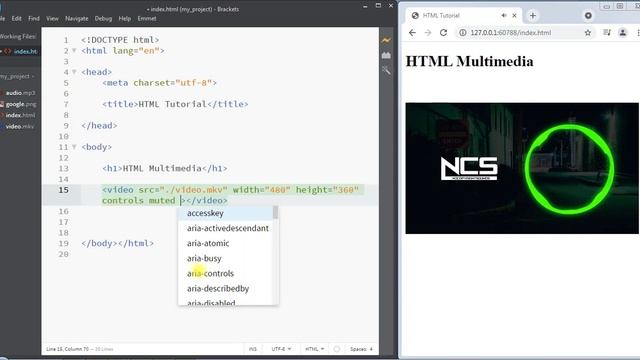Click the round icon right of the new tab button
The image size is (640, 360).
[588, 16]
